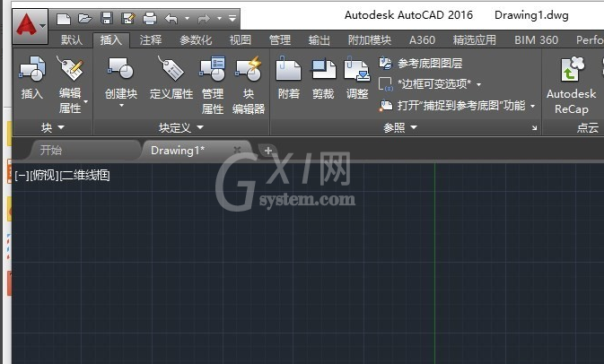
Task: Save the drawing with the floppy disk icon
Action: 106,19
